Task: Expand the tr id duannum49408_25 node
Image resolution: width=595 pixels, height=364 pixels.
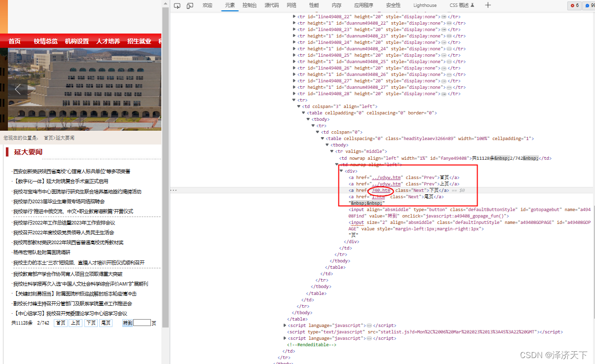Action: click(295, 62)
